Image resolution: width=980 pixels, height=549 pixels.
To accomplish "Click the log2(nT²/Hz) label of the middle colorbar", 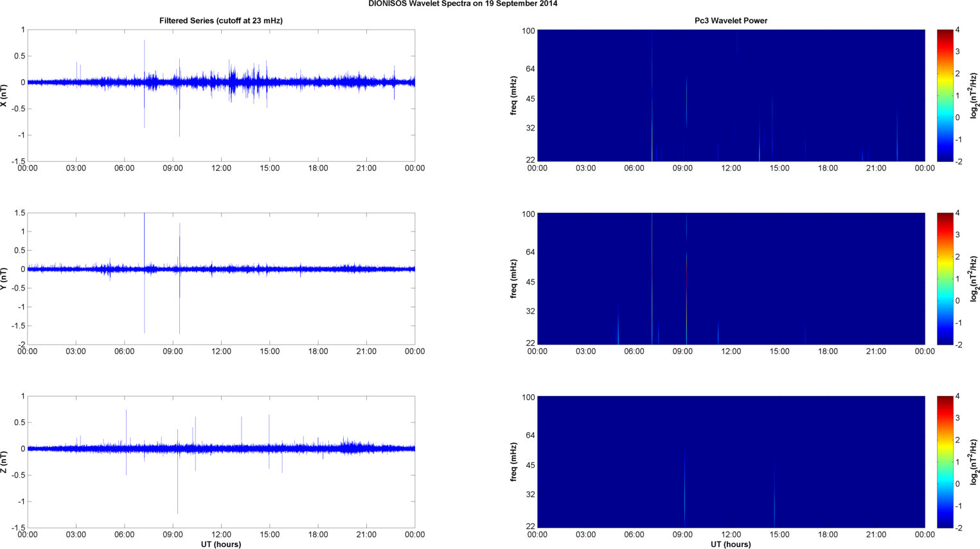I will click(x=974, y=279).
